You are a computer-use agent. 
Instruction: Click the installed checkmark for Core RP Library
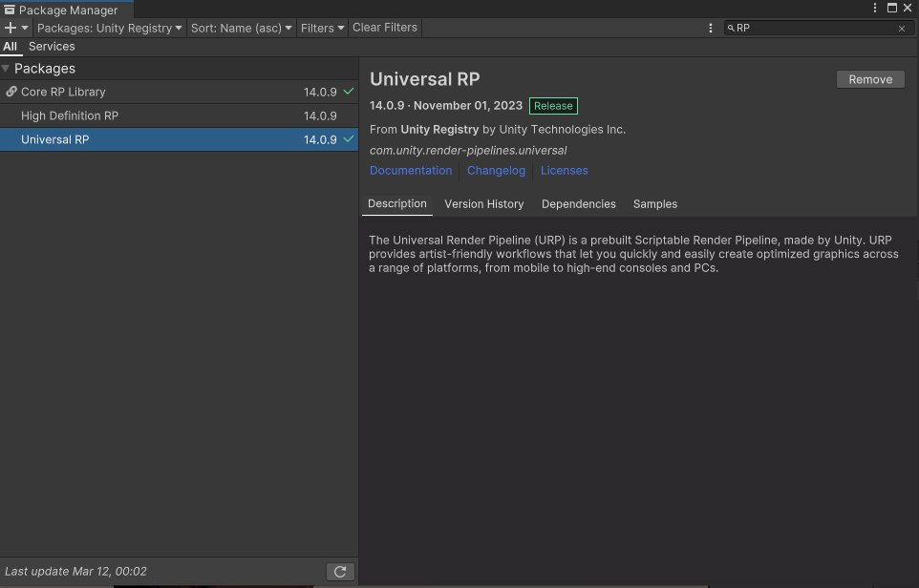tap(348, 92)
